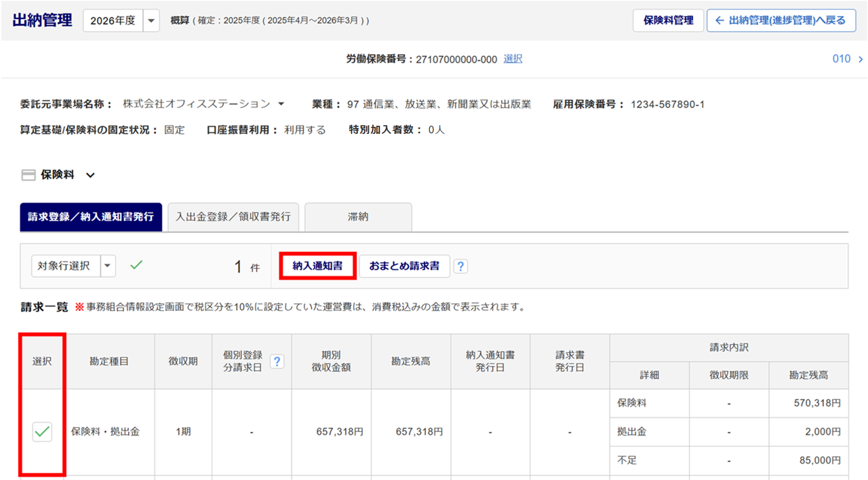Switch to 請求登録/納入通知書発行 tab
Screen dimensions: 868x480
91,217
